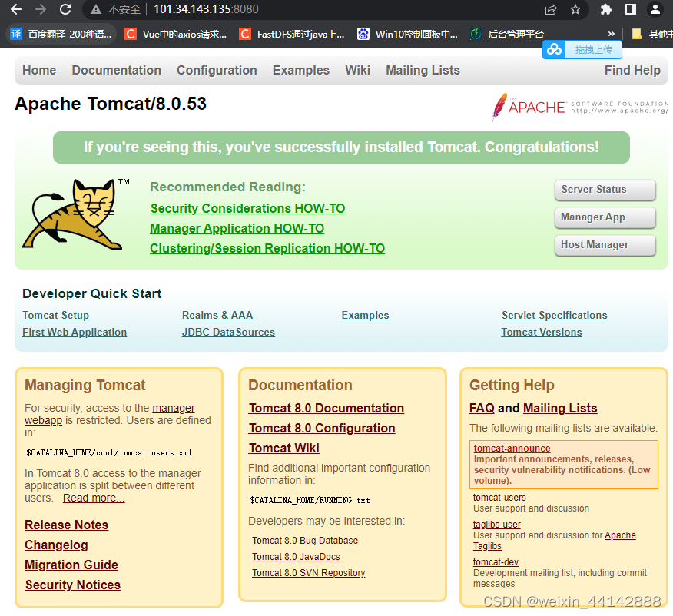The width and height of the screenshot is (673, 616).
Task: Open the extensions puzzle icon
Action: (605, 9)
